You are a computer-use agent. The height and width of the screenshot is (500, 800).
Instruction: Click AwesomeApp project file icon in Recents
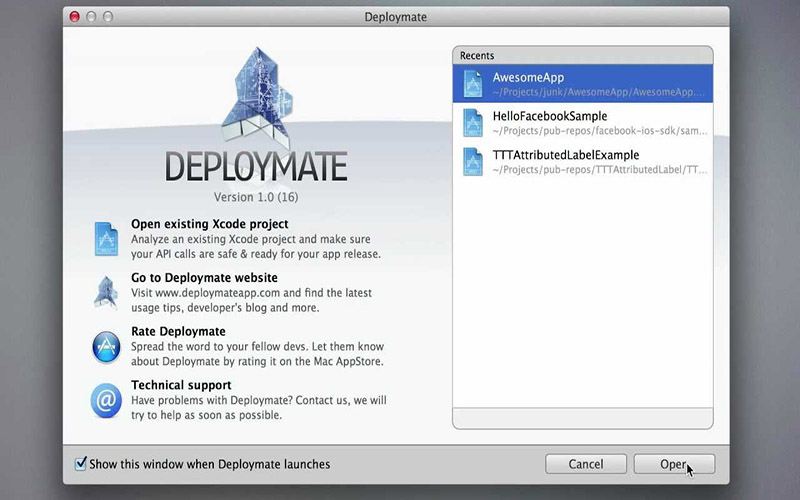pos(473,84)
